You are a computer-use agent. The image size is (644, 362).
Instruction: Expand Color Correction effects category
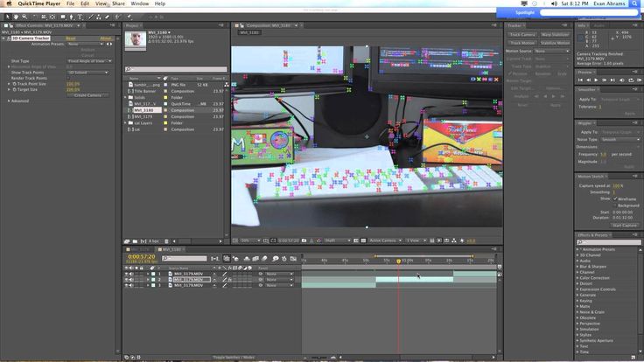click(x=577, y=278)
